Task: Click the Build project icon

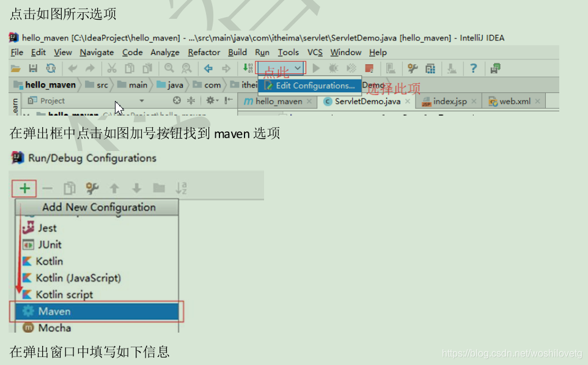Action: coord(248,68)
